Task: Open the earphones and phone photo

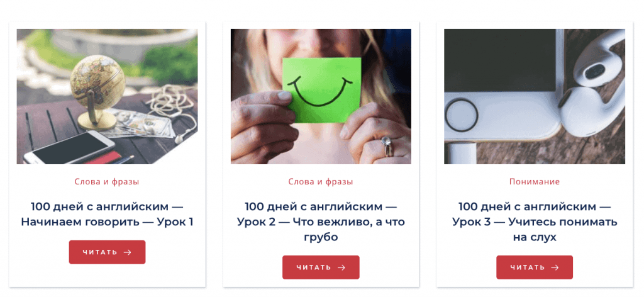Action: pyautogui.click(x=535, y=96)
